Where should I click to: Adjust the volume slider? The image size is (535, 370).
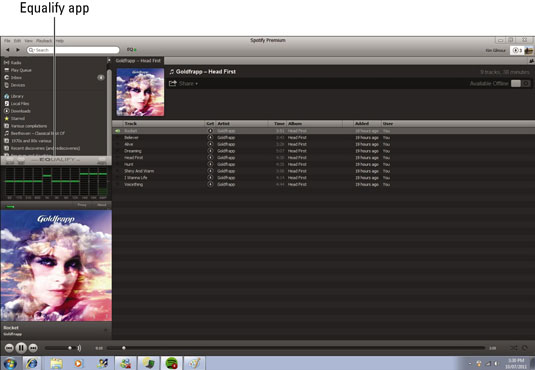(60, 348)
